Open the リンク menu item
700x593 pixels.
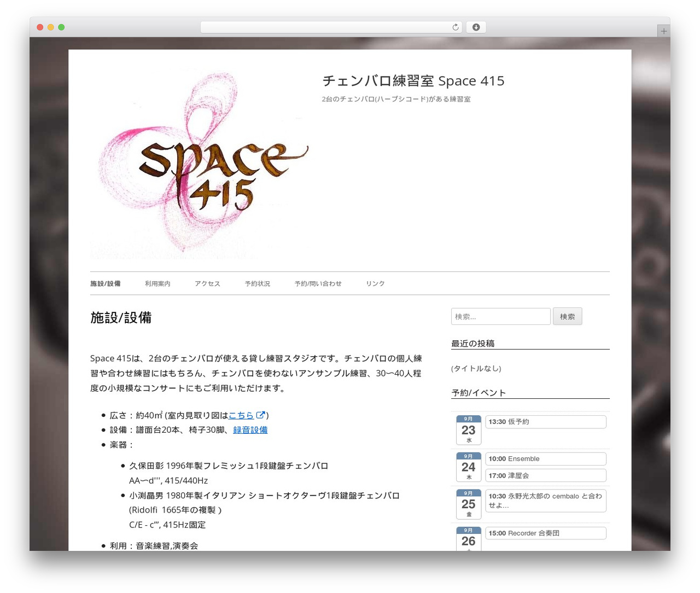click(375, 283)
